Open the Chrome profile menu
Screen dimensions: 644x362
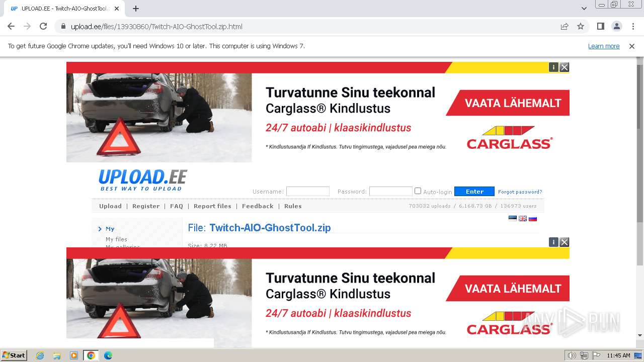point(617,26)
